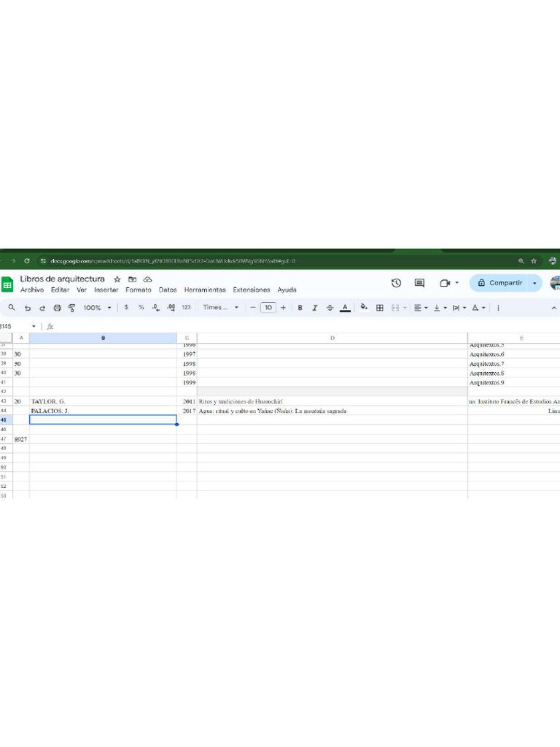Toggle italic formatting

pos(314,308)
